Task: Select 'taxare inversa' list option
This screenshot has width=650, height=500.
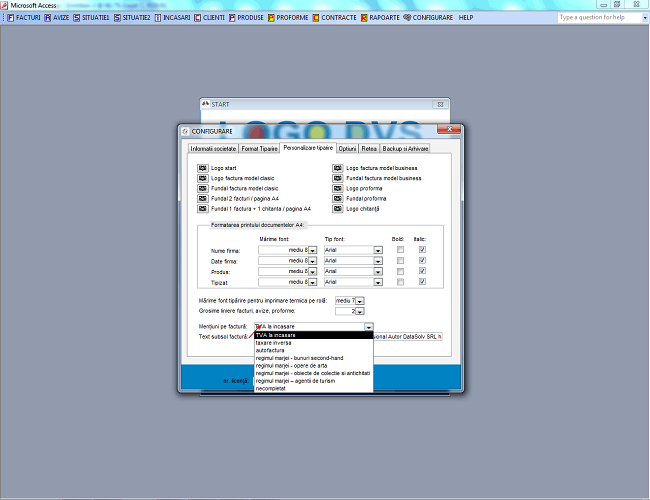Action: point(314,343)
